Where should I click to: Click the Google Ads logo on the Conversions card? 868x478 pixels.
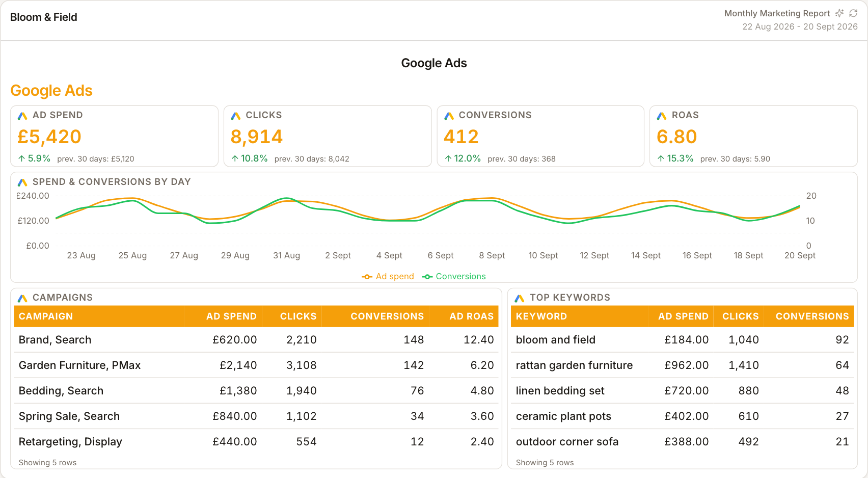[449, 116]
